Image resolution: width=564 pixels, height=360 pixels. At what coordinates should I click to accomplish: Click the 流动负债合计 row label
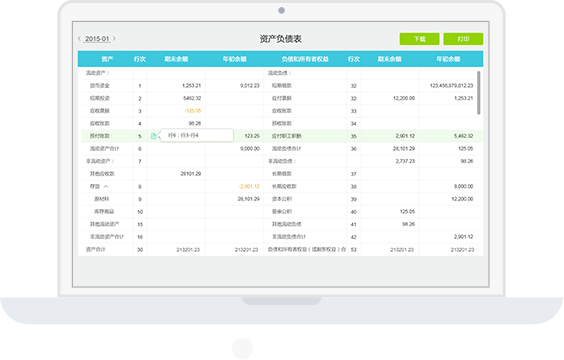pos(286,149)
